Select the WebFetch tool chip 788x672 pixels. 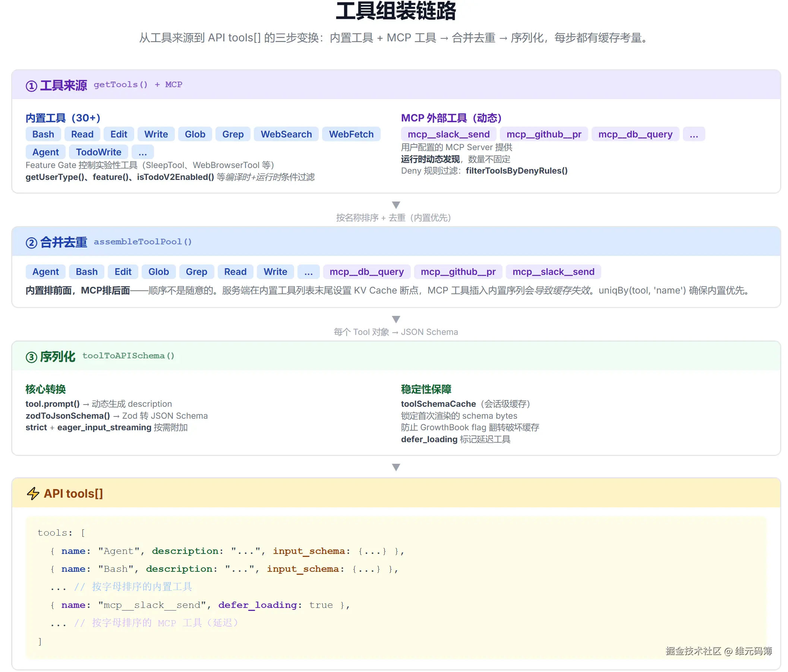click(351, 134)
